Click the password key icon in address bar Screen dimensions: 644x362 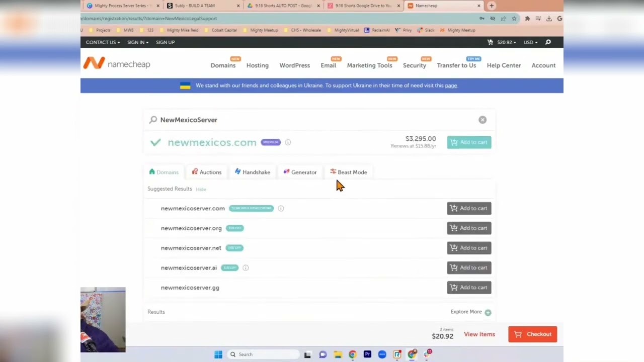pos(482,19)
